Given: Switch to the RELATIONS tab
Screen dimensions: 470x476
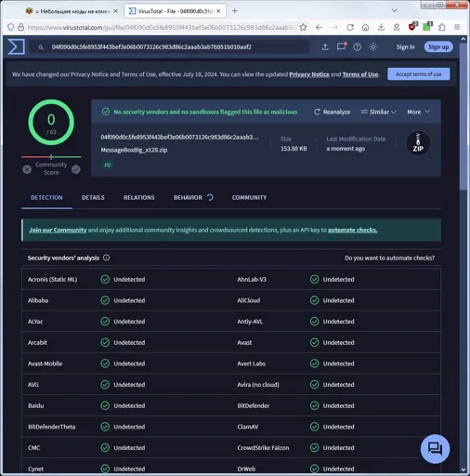Looking at the screenshot, I should [138, 197].
